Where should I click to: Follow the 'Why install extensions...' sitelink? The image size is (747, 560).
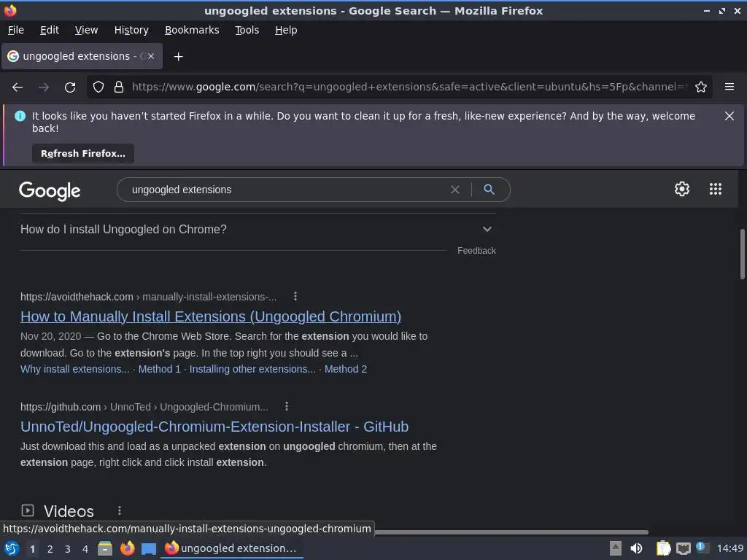click(x=75, y=369)
